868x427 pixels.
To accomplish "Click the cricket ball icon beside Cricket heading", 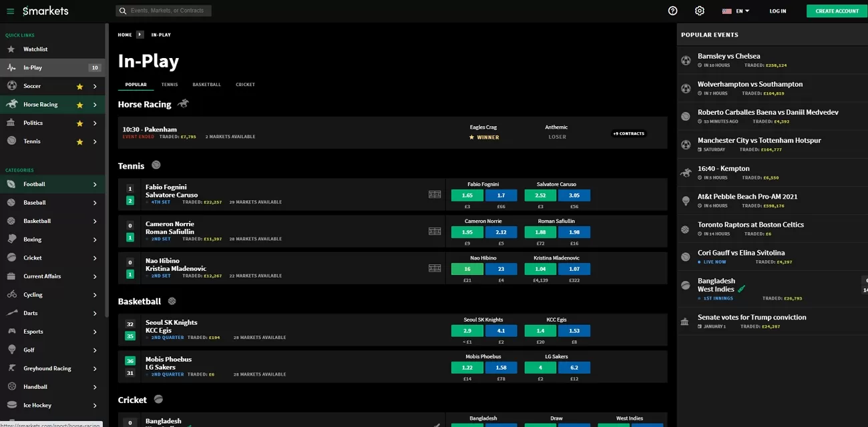I will [x=158, y=399].
